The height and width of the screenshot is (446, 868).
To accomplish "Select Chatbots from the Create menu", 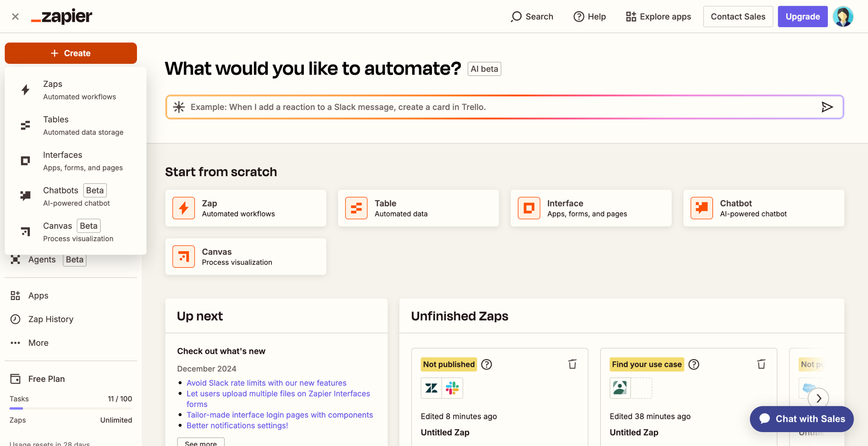I will (x=60, y=196).
